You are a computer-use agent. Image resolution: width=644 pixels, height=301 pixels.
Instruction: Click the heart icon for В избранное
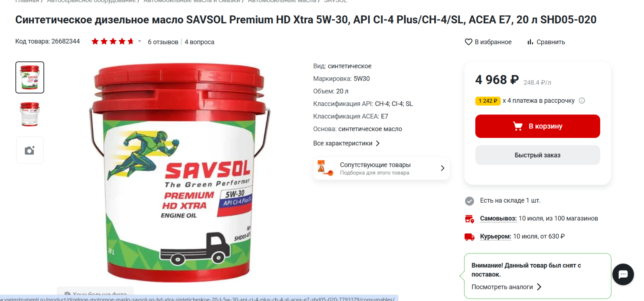[469, 42]
